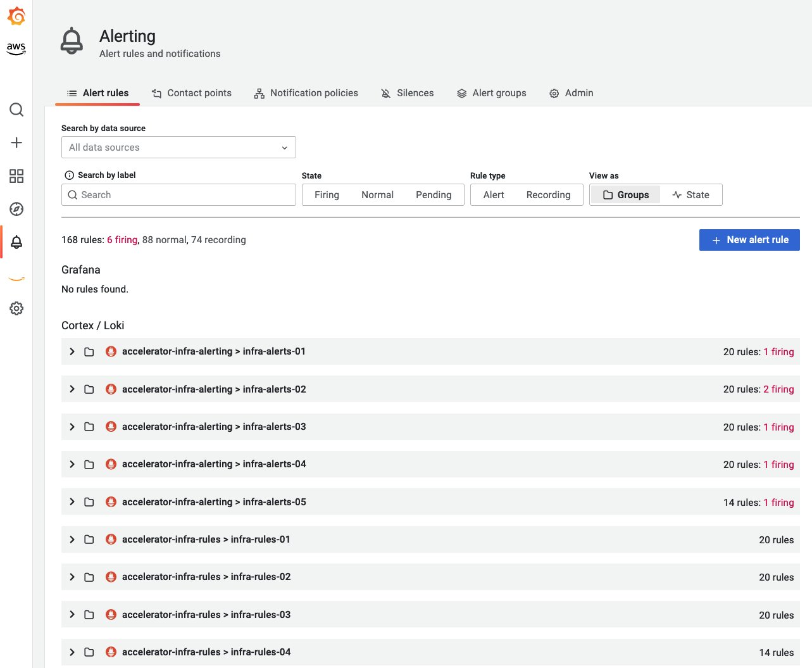The image size is (812, 668).
Task: Enable the Firing state filter
Action: point(327,194)
